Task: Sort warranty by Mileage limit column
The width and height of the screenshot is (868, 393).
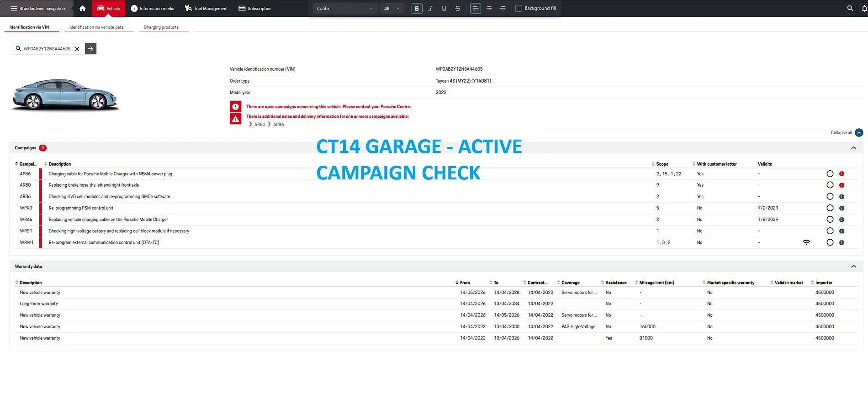Action: (x=654, y=283)
